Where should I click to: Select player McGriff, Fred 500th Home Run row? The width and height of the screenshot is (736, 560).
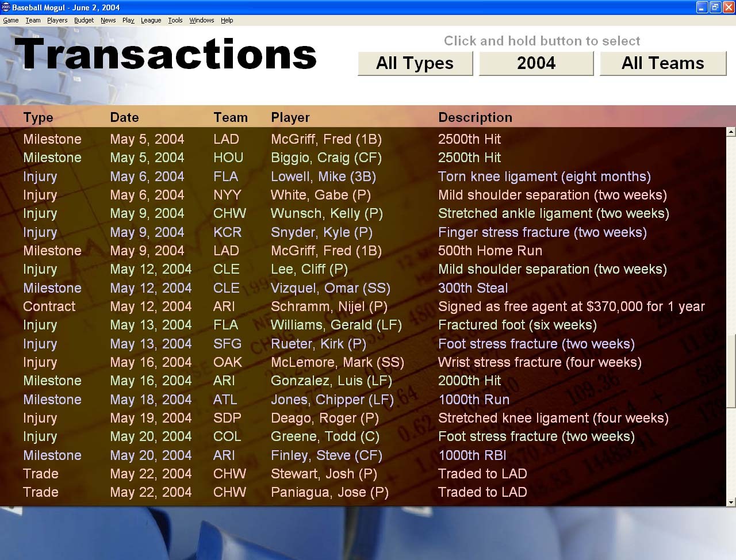[326, 251]
